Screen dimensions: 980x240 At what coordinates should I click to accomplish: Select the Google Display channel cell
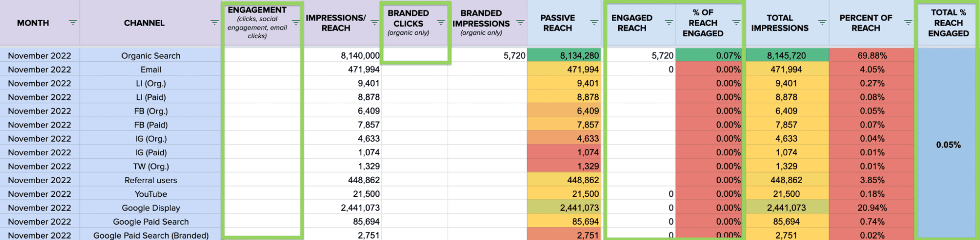[151, 208]
